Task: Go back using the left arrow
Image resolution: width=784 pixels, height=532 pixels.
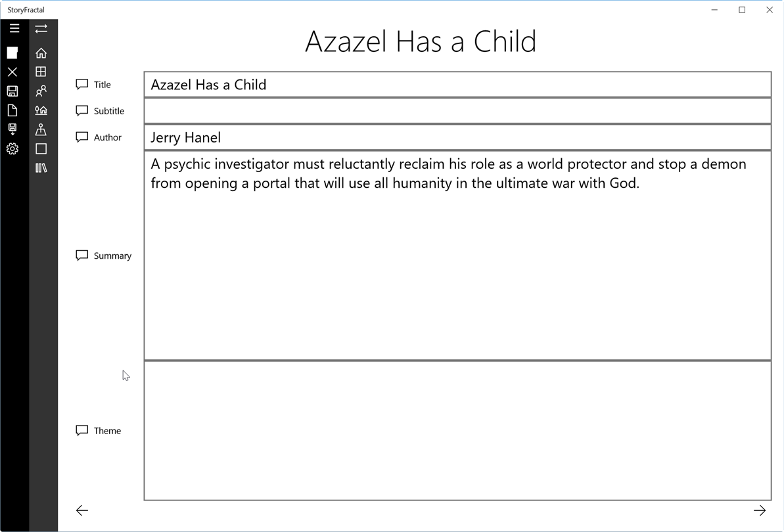Action: (82, 510)
